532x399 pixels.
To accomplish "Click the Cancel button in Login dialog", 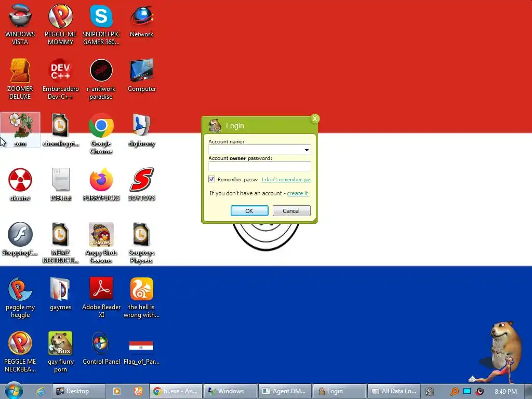I will [x=291, y=211].
